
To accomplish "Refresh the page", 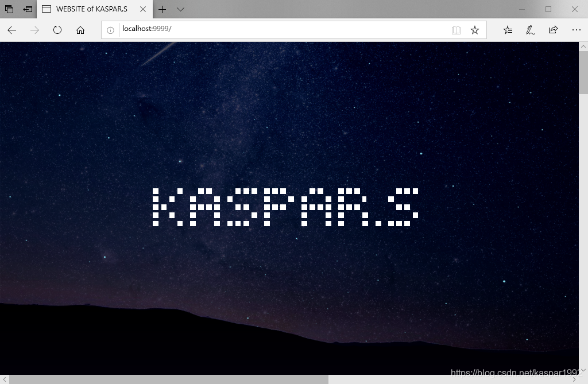I will click(x=57, y=30).
